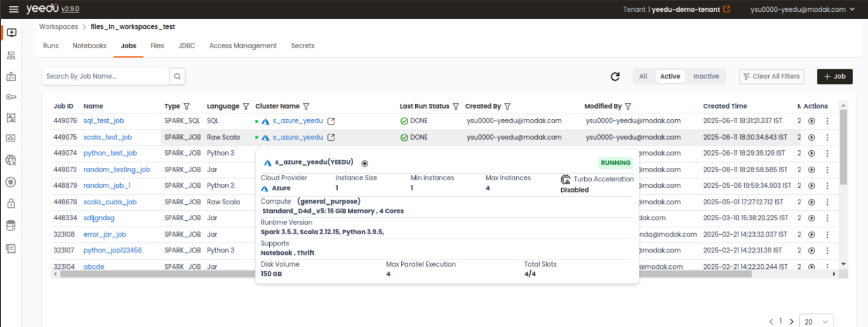Screen dimensions: 868x327
Task: Refresh the jobs list
Action: coord(615,76)
